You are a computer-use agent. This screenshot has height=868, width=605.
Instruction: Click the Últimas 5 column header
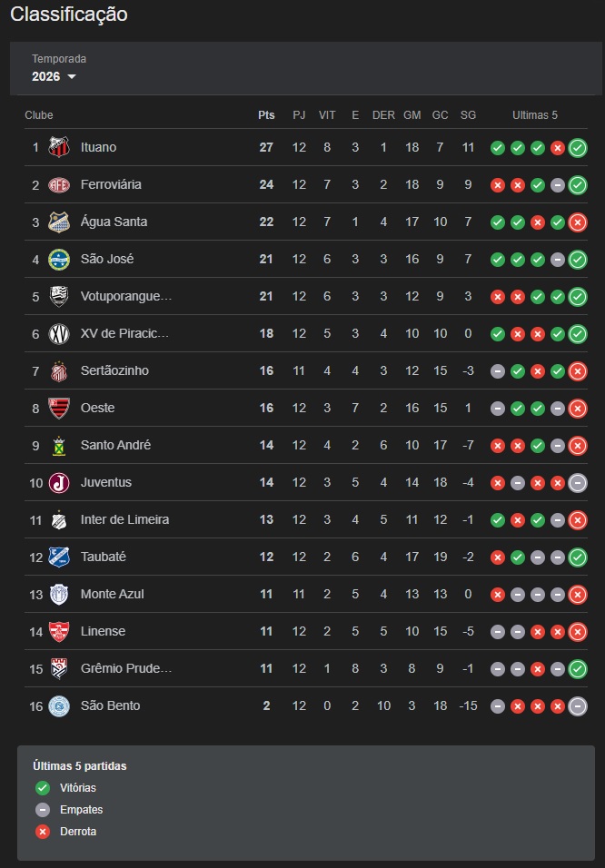[535, 115]
